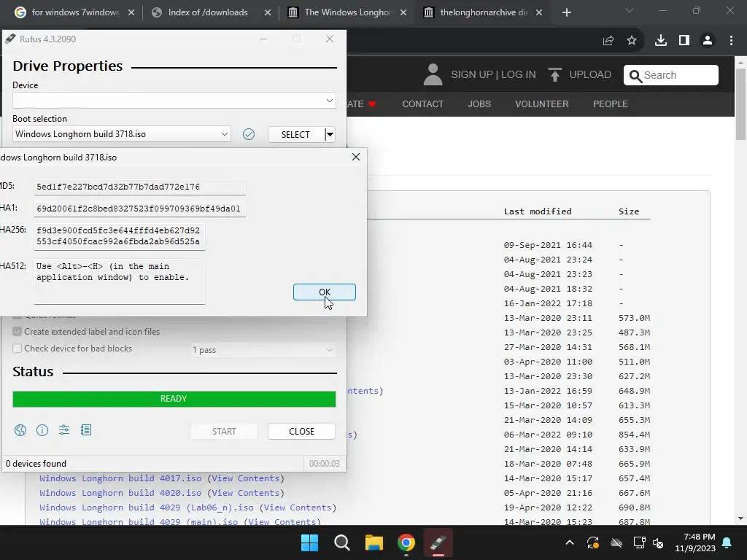Open JOBS in site navigation
747x560 pixels.
click(479, 104)
